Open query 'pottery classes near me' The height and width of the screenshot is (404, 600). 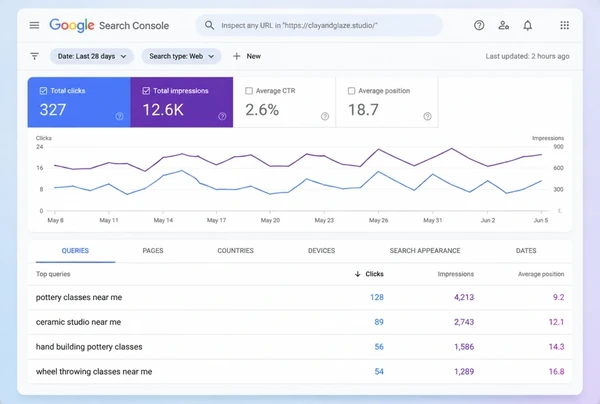(x=79, y=297)
